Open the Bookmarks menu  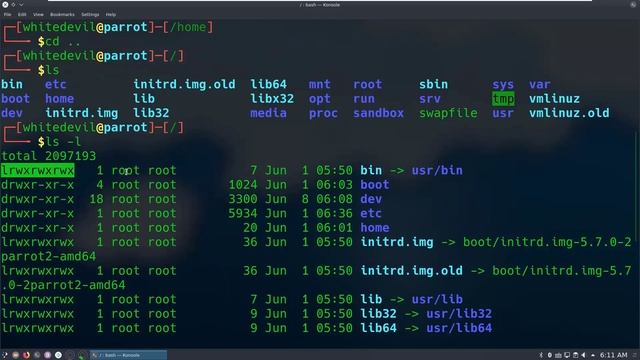(x=62, y=14)
